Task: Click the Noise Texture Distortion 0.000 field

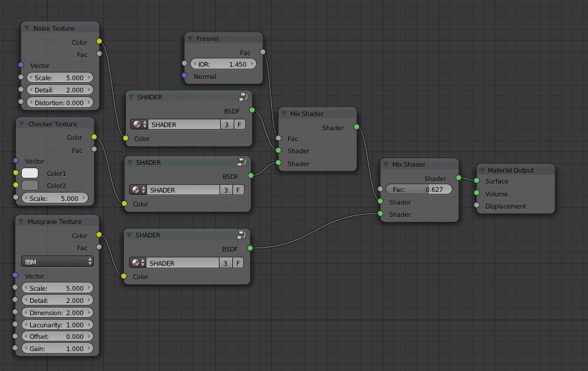Action: pyautogui.click(x=60, y=103)
